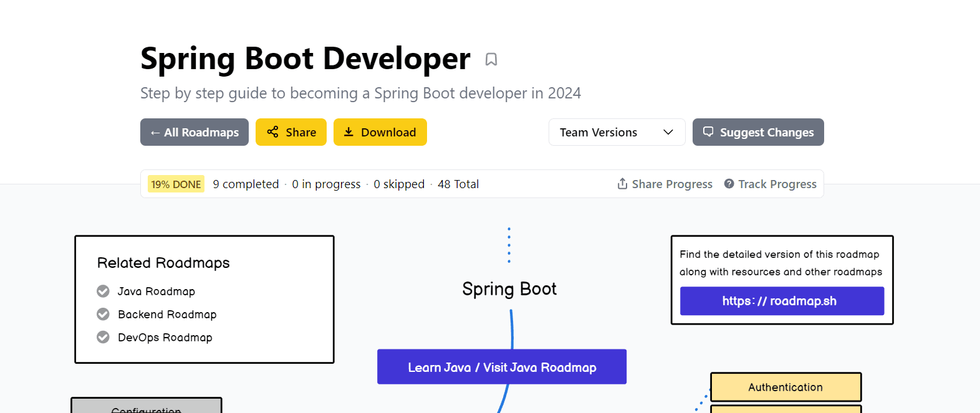Click the 19% DONE badge
The height and width of the screenshot is (413, 980).
point(176,184)
